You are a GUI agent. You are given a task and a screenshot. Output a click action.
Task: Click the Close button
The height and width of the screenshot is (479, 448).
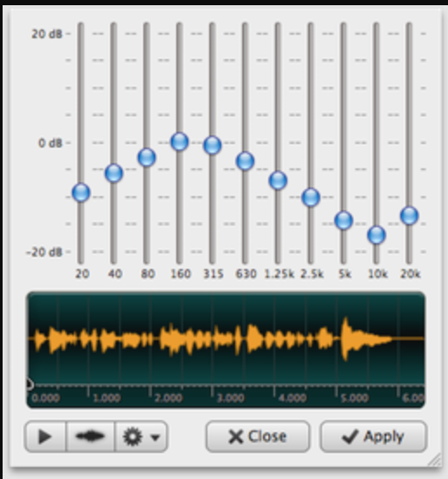click(x=258, y=436)
